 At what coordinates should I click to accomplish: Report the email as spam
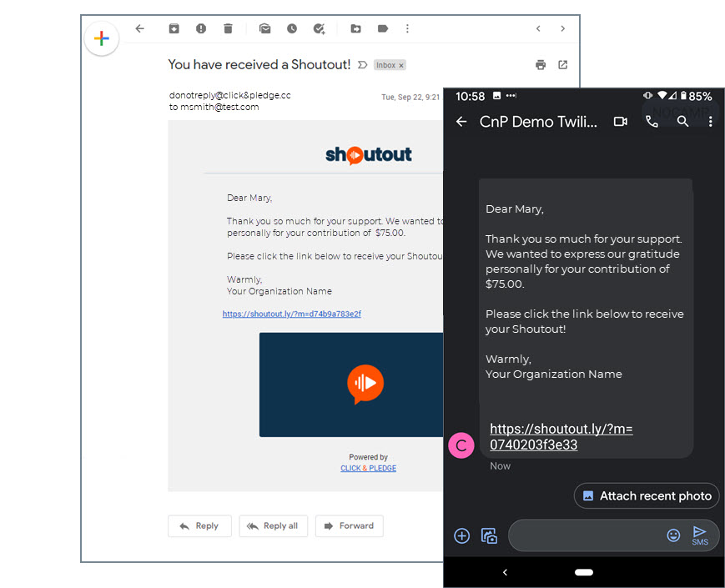click(x=201, y=28)
